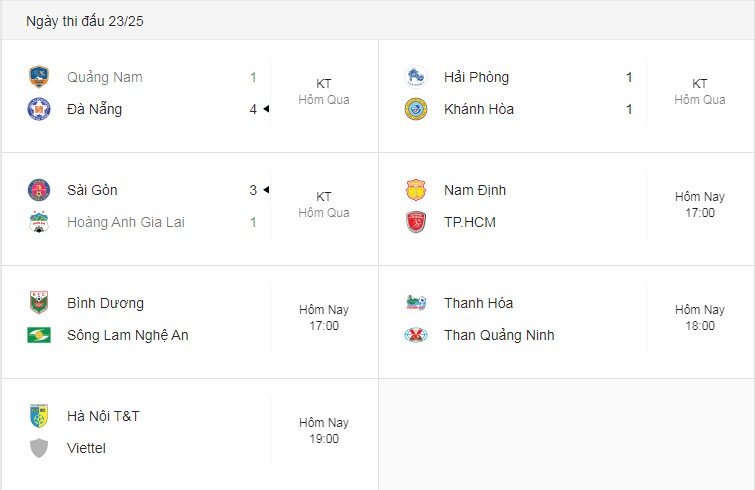Click the Khánh Hòa team emblem

(x=416, y=109)
